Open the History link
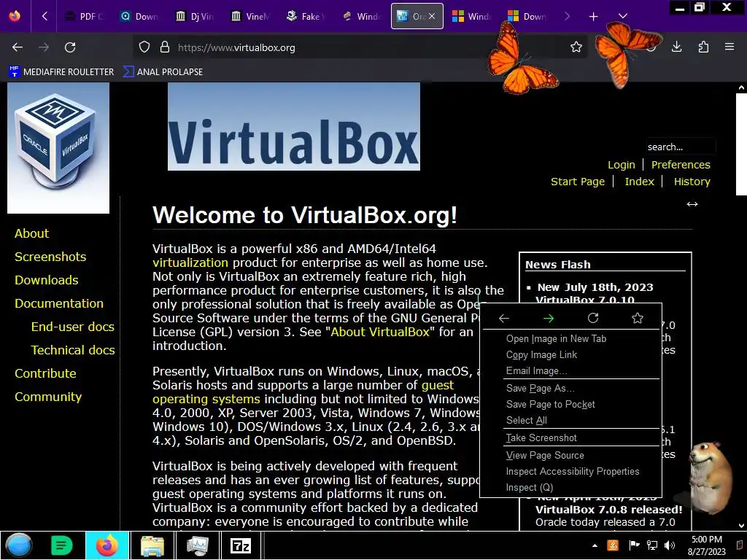Screen dimensions: 747x560 [692, 182]
